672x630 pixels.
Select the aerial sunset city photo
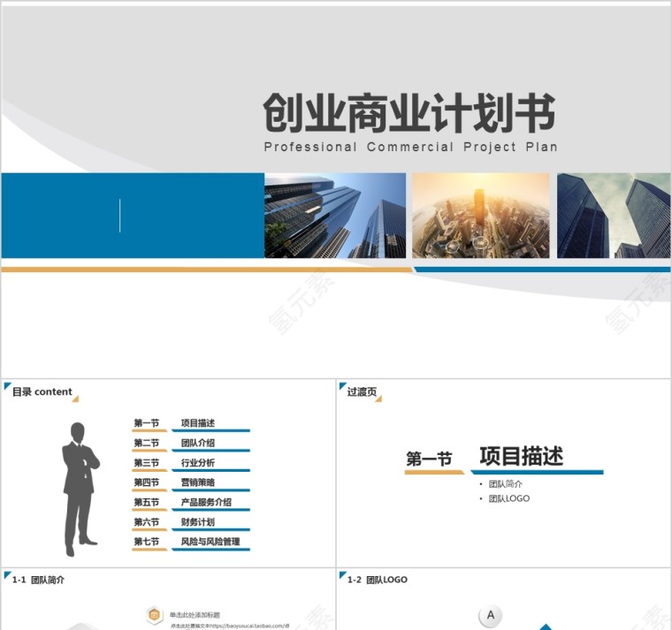[x=480, y=216]
